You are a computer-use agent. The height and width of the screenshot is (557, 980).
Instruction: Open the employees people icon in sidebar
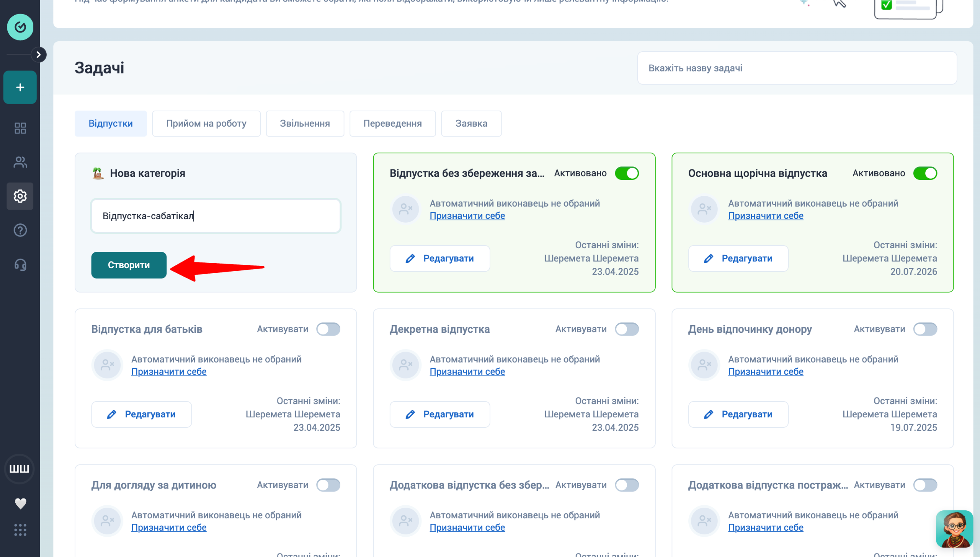20,162
